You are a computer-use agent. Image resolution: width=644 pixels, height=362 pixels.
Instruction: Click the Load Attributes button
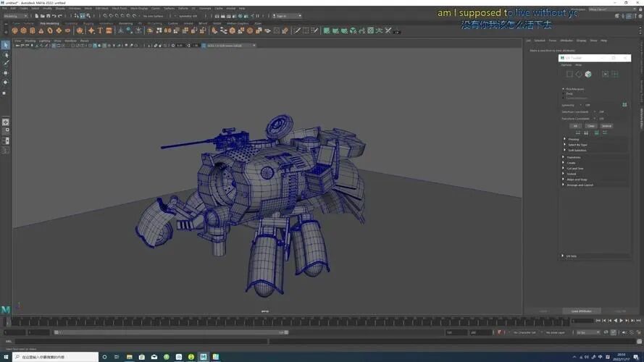click(x=581, y=311)
